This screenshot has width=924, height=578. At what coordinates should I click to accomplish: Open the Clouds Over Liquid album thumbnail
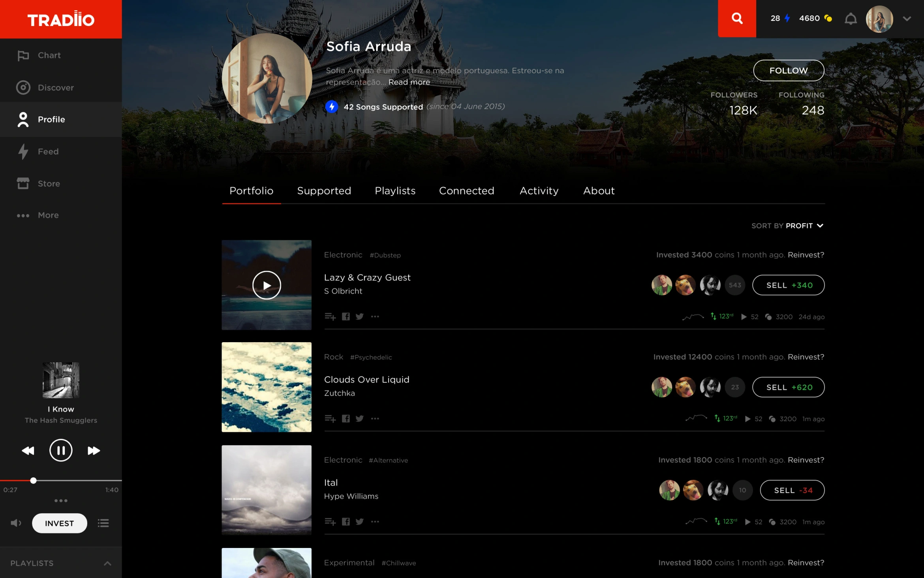pos(267,387)
